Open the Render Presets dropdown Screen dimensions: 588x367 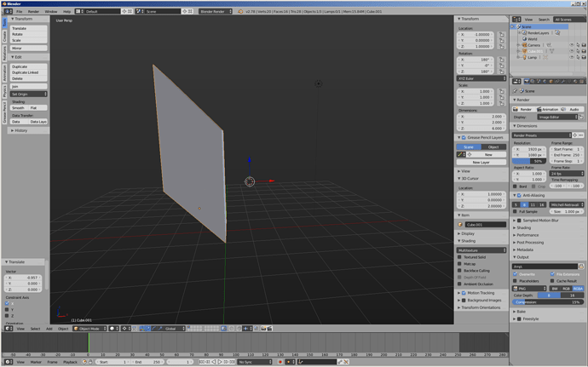tap(541, 135)
